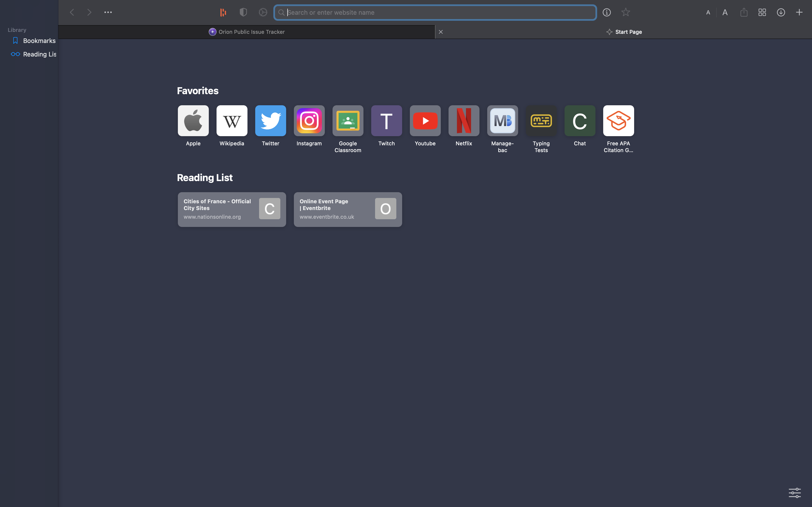Screen dimensions: 812x507
Task: Click the orange extension icon in toolbar
Action: coord(223,12)
